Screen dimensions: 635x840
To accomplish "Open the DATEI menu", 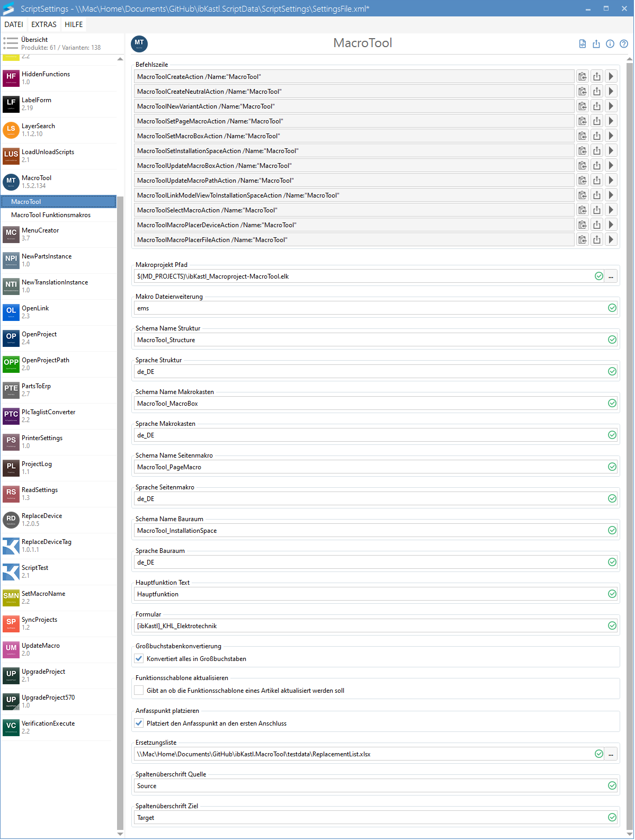I will [x=14, y=24].
